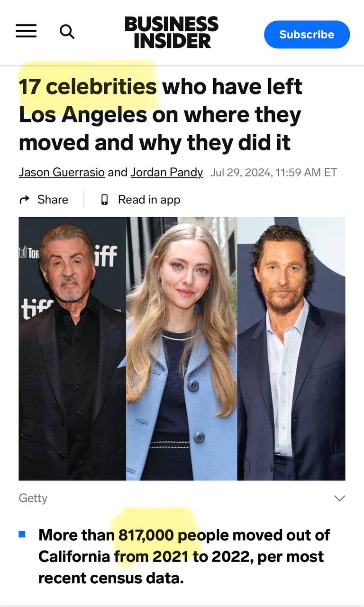364x607 pixels.
Task: Click the Getty image credit text
Action: tap(33, 498)
